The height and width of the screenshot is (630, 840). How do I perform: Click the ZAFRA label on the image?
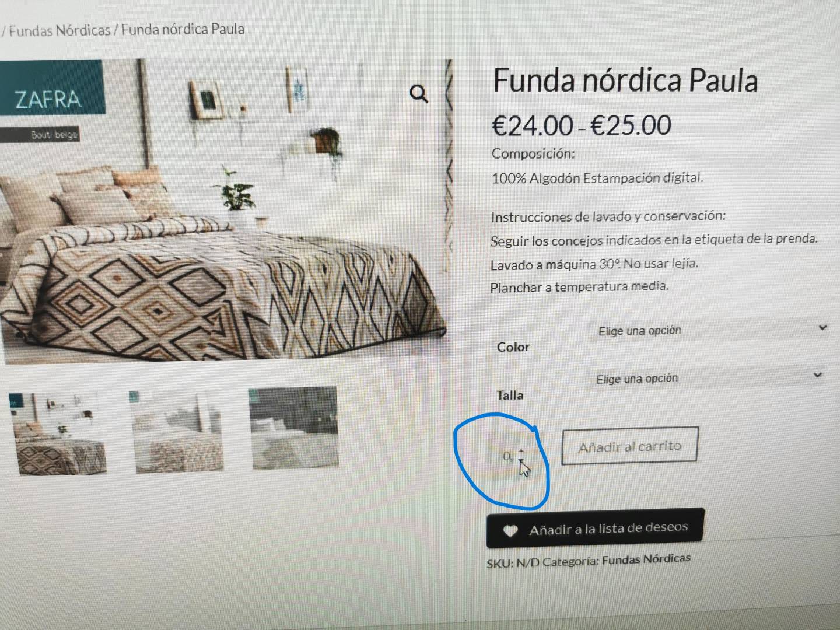[x=48, y=100]
